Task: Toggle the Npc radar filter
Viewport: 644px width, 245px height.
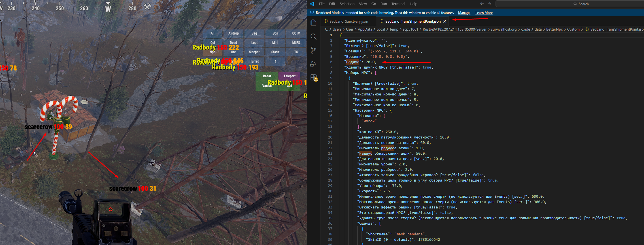Action: pyautogui.click(x=212, y=52)
